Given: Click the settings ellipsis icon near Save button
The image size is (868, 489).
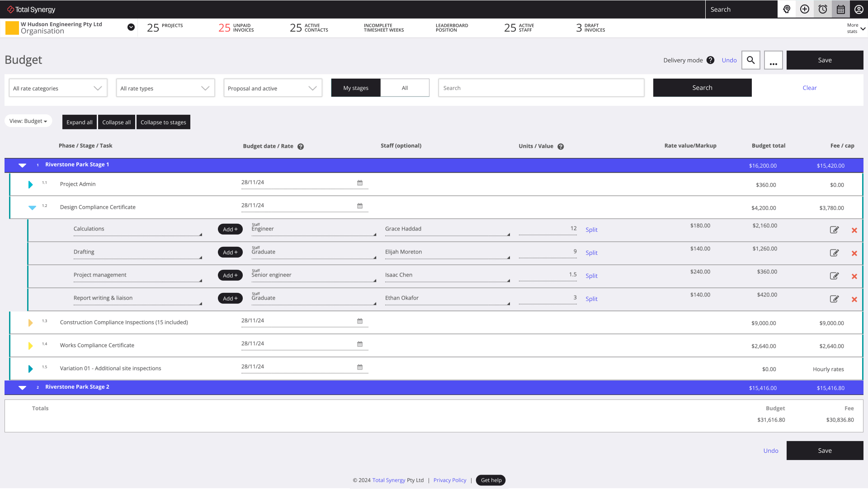Looking at the screenshot, I should (x=773, y=60).
